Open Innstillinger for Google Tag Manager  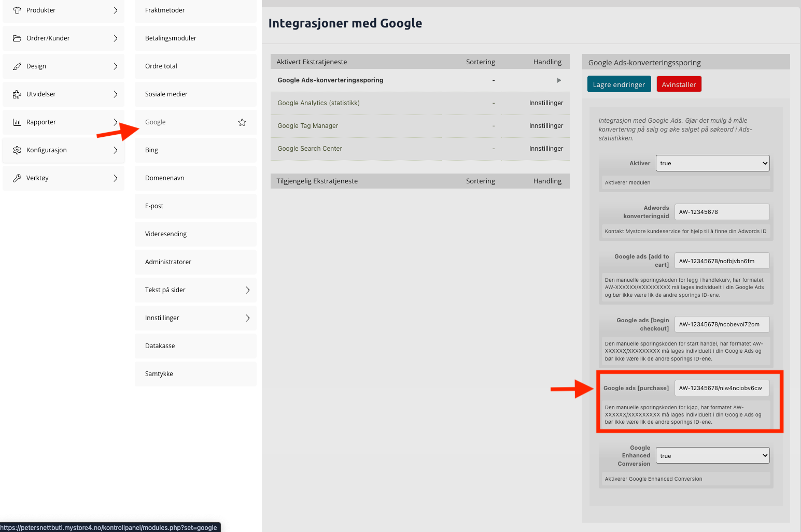pyautogui.click(x=546, y=126)
